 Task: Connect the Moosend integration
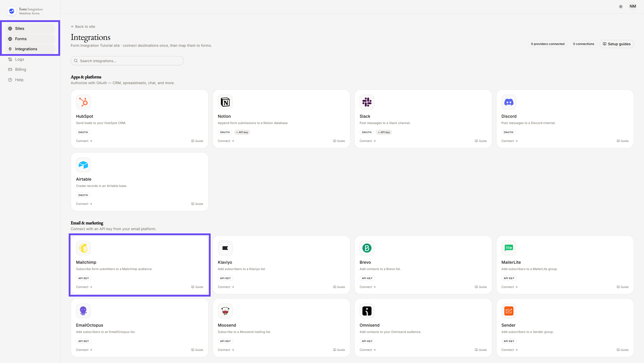pos(226,350)
